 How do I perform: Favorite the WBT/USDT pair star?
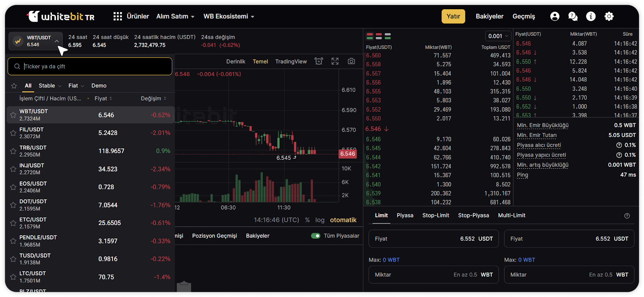[x=13, y=115]
